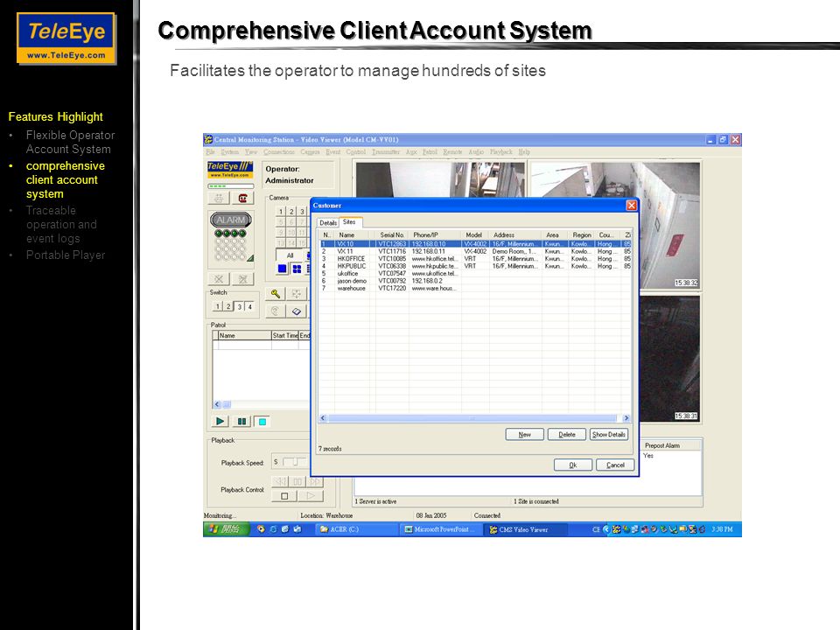The image size is (840, 630).
Task: Click the patrol play button
Action: [x=220, y=422]
